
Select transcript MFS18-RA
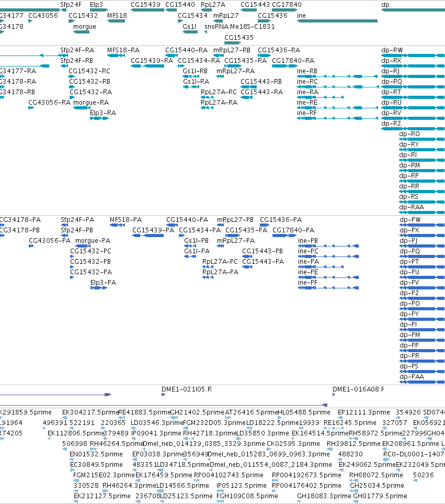pyautogui.click(x=123, y=50)
